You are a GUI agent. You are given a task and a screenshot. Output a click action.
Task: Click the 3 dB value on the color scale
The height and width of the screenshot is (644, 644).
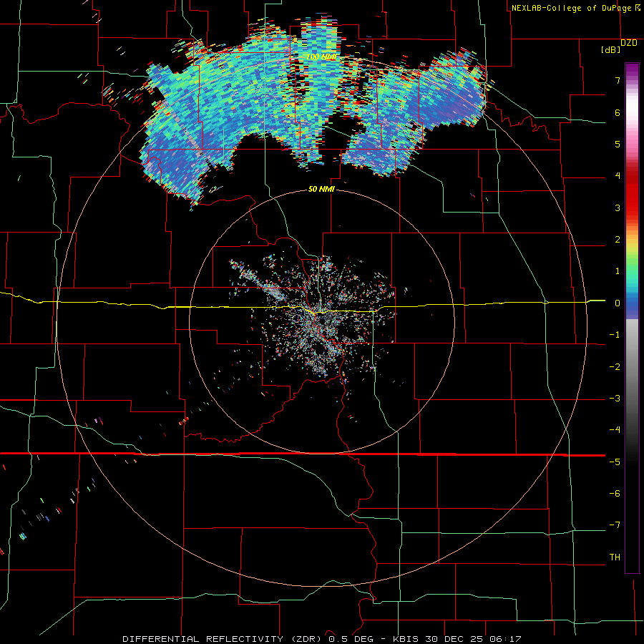[x=618, y=208]
